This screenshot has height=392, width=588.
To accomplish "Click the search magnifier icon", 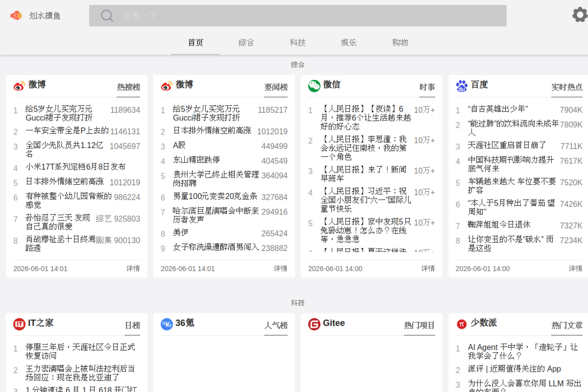I will [107, 16].
